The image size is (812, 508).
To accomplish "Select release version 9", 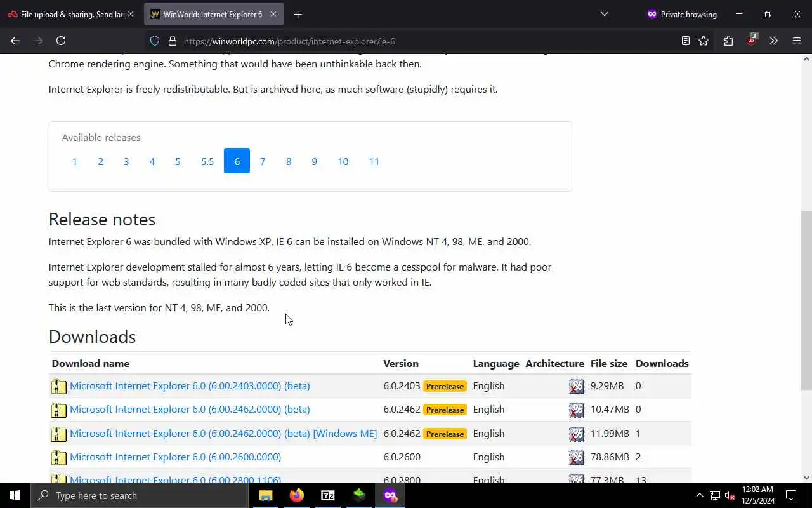I will (314, 161).
